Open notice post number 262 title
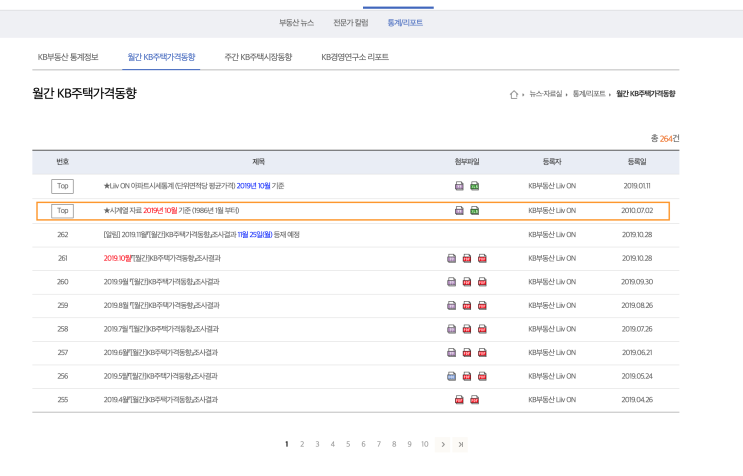This screenshot has width=743, height=476. pyautogui.click(x=201, y=234)
